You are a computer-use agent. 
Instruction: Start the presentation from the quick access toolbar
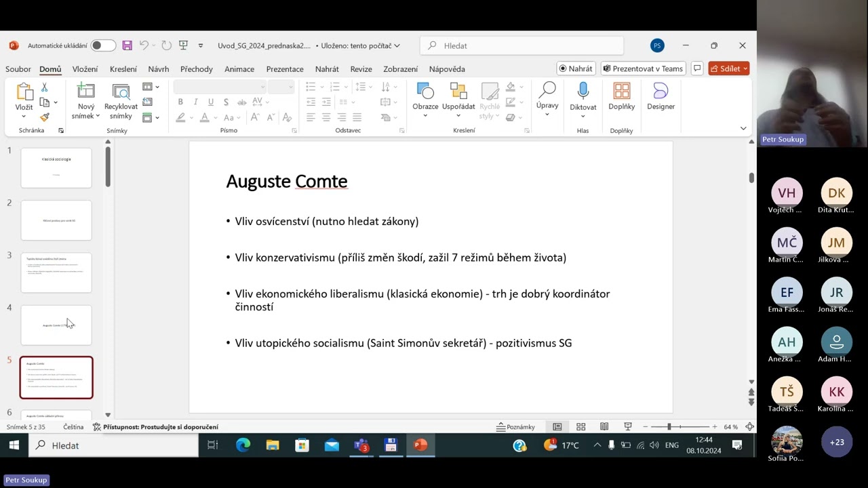(x=183, y=45)
